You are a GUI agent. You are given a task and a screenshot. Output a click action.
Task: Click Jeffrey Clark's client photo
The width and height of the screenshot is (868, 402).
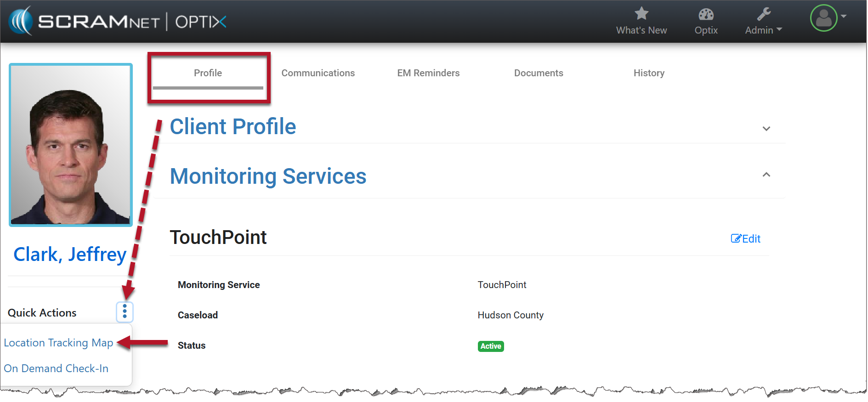tap(71, 145)
